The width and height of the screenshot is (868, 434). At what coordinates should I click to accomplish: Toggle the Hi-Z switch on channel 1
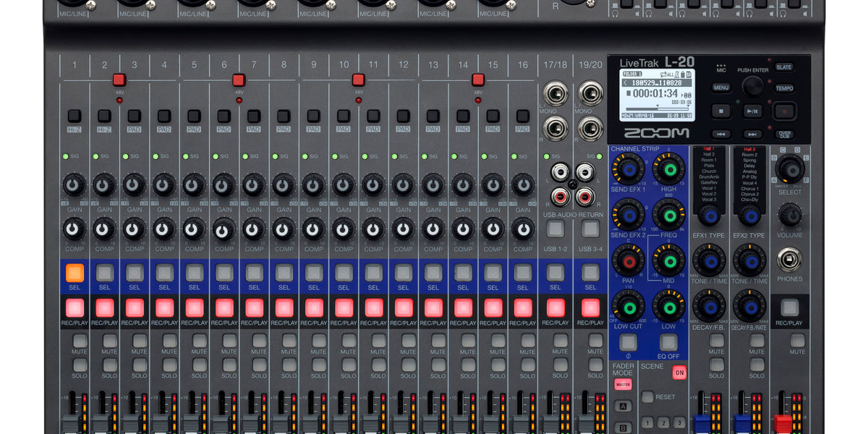(x=75, y=116)
